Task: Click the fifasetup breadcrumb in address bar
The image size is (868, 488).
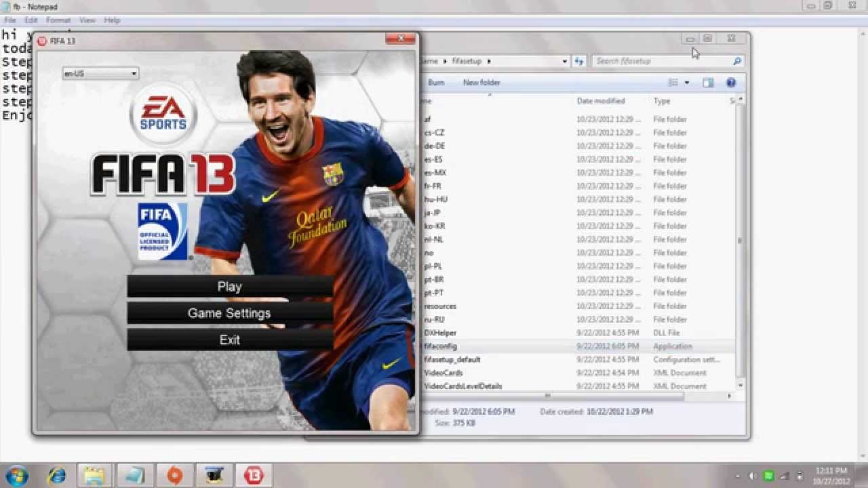Action: [x=467, y=61]
